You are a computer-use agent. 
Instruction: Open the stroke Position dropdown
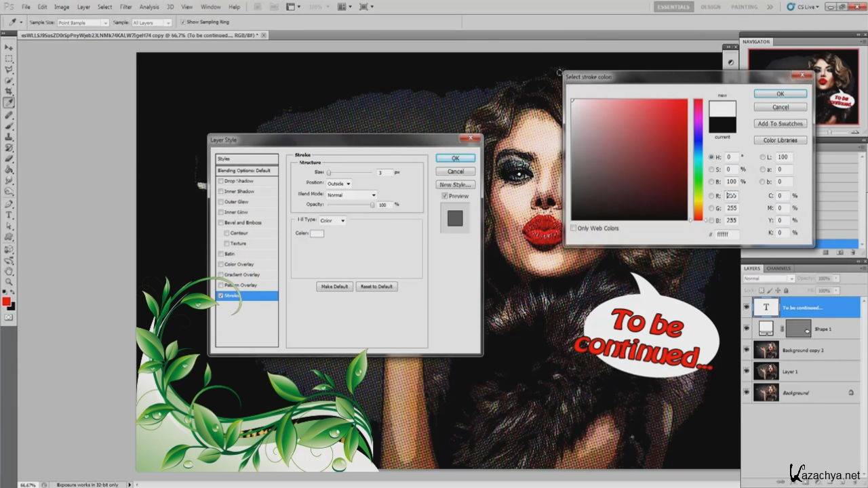click(338, 184)
